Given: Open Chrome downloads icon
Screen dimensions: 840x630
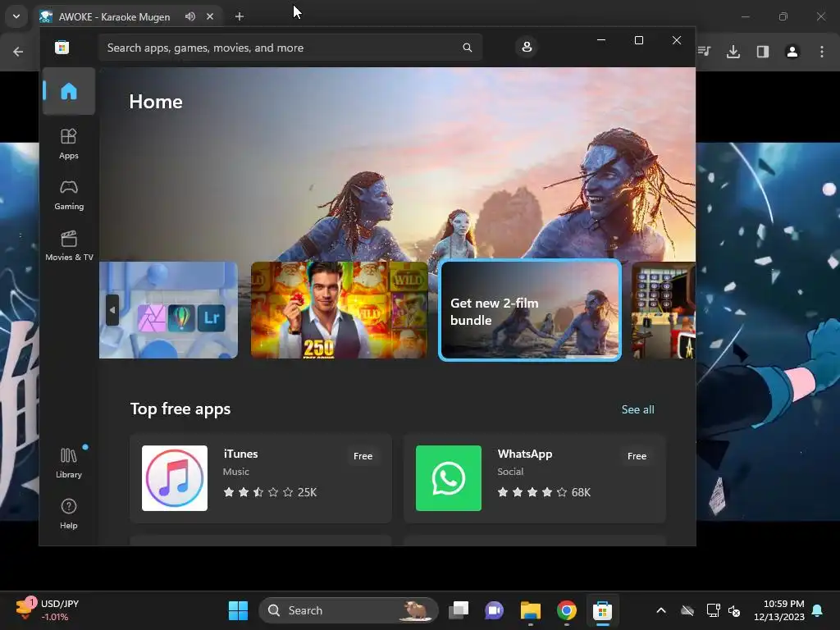Looking at the screenshot, I should (733, 52).
